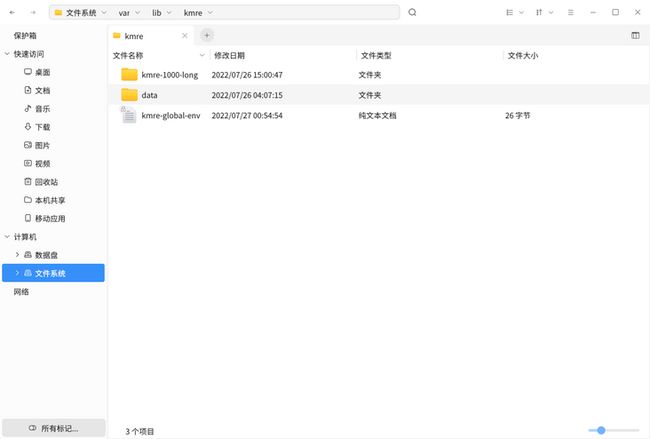
Task: Select kmre-1000-long folder icon
Action: point(129,75)
